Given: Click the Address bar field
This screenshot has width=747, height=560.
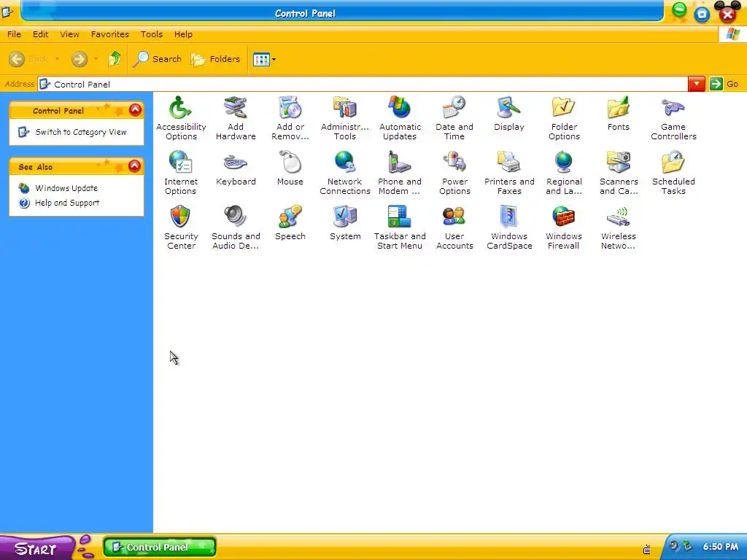Looking at the screenshot, I should coord(363,85).
